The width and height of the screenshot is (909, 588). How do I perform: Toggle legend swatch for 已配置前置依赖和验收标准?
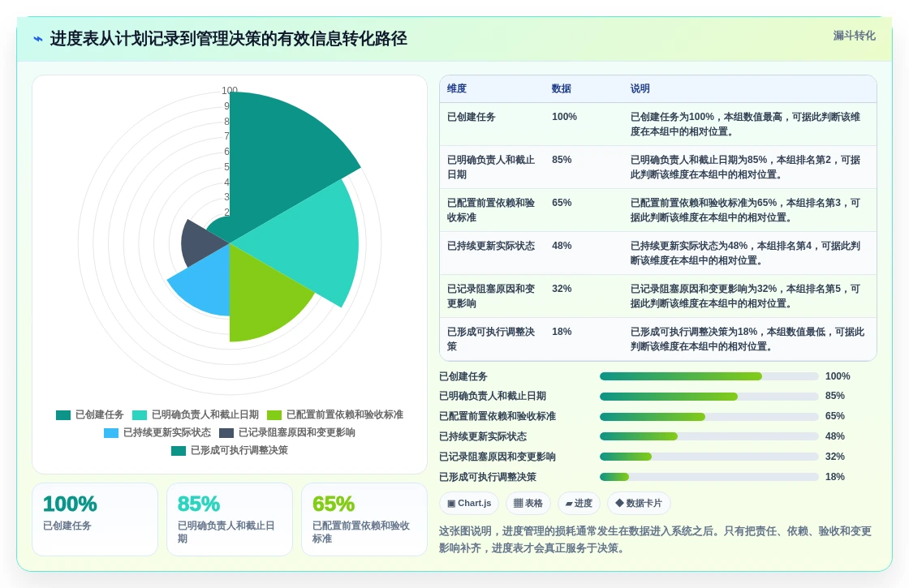[x=274, y=414]
